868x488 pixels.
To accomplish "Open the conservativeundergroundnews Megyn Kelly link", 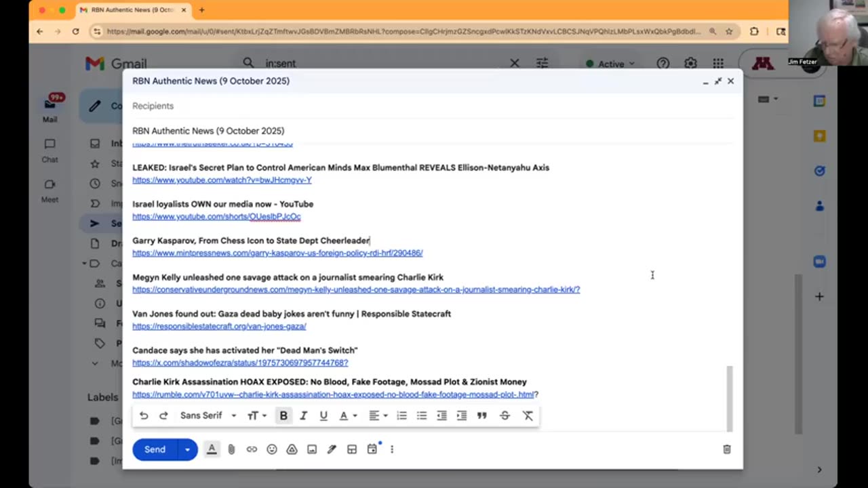I will 356,289.
